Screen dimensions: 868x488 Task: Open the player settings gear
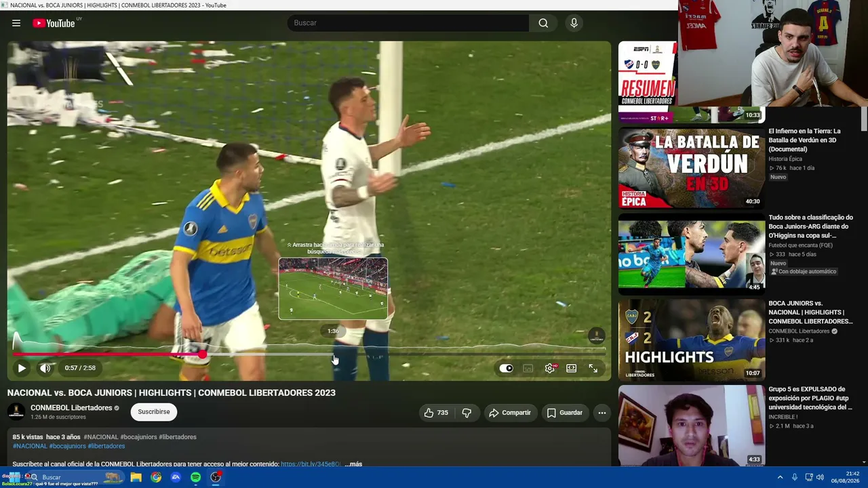[550, 368]
